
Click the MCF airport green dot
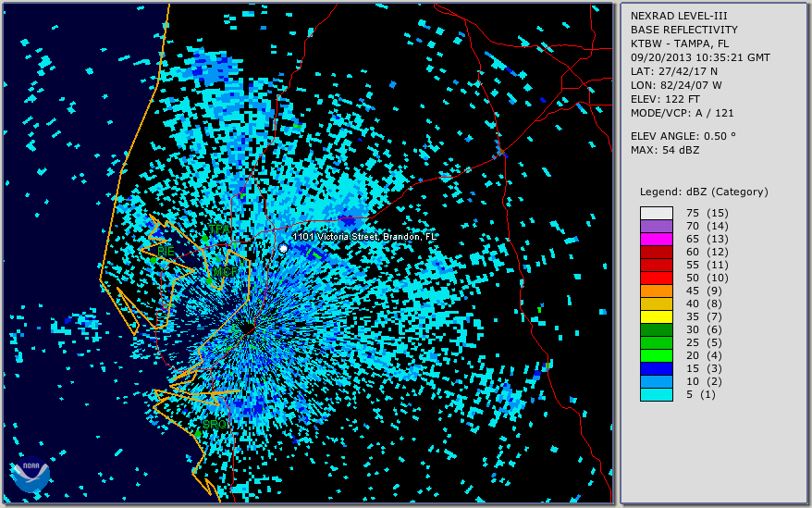(x=210, y=281)
